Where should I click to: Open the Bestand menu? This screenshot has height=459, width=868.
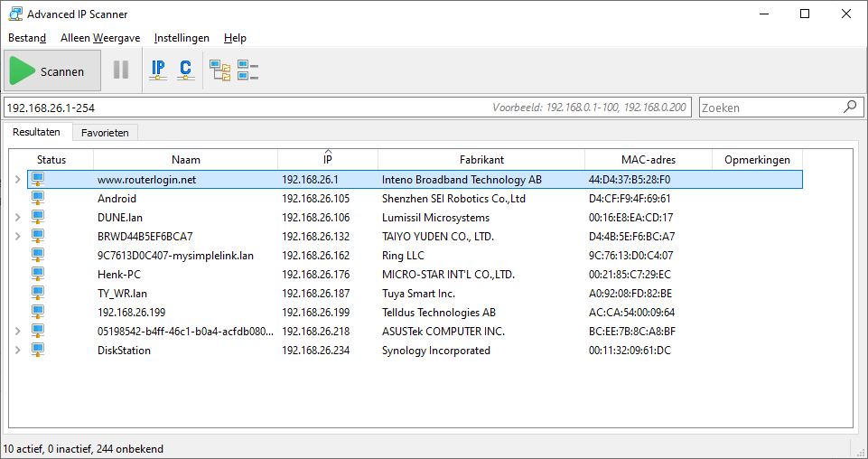tap(27, 38)
